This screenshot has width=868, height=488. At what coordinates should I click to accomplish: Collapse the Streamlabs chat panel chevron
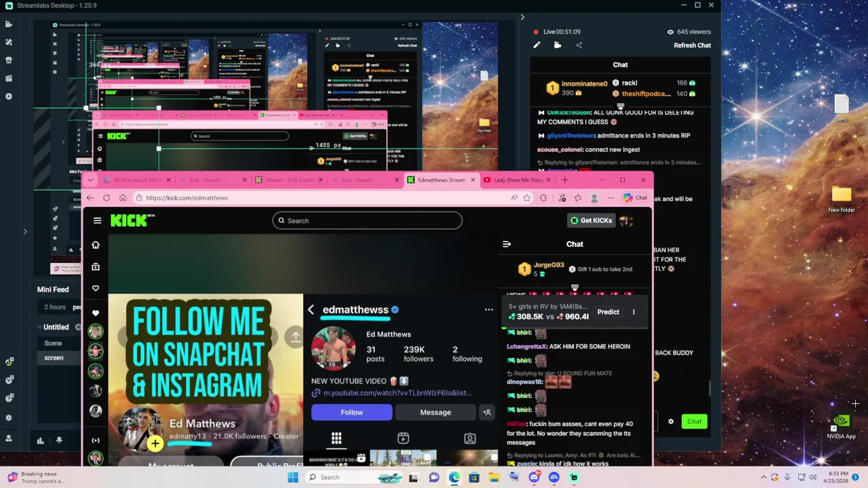click(522, 17)
